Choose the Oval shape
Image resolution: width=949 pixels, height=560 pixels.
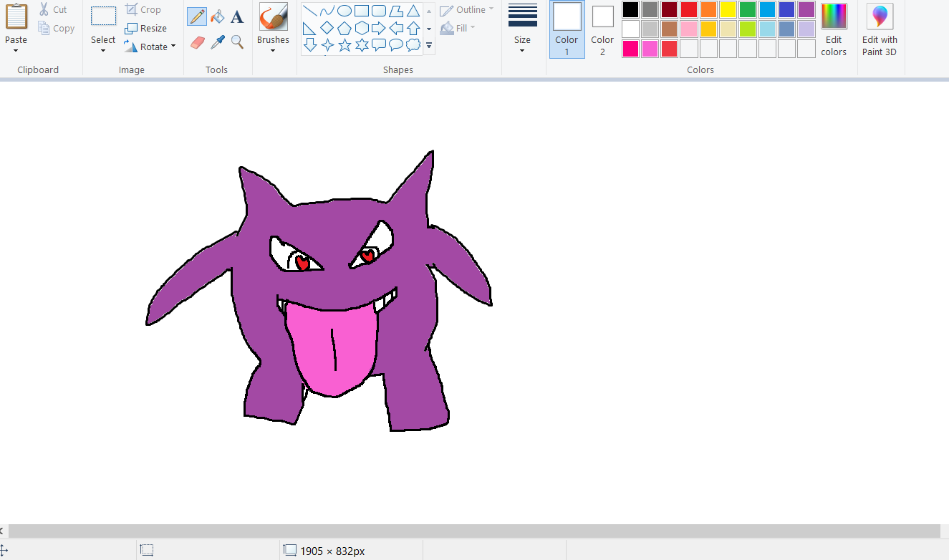pos(345,11)
